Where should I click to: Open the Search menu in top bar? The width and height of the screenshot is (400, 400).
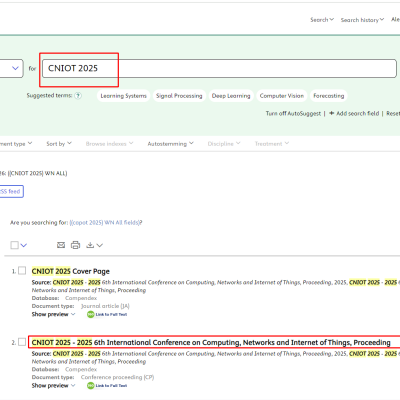[322, 20]
